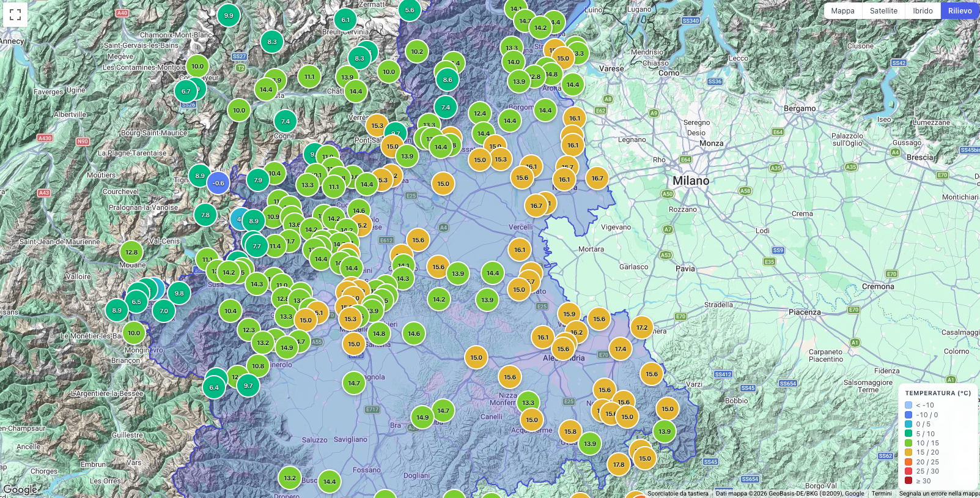980x498 pixels.
Task: Switch to the Mappa map type
Action: 842,11
